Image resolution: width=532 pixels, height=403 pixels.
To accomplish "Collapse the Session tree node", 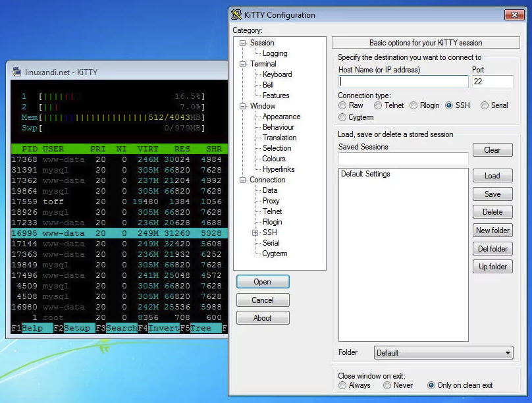I will pyautogui.click(x=242, y=43).
